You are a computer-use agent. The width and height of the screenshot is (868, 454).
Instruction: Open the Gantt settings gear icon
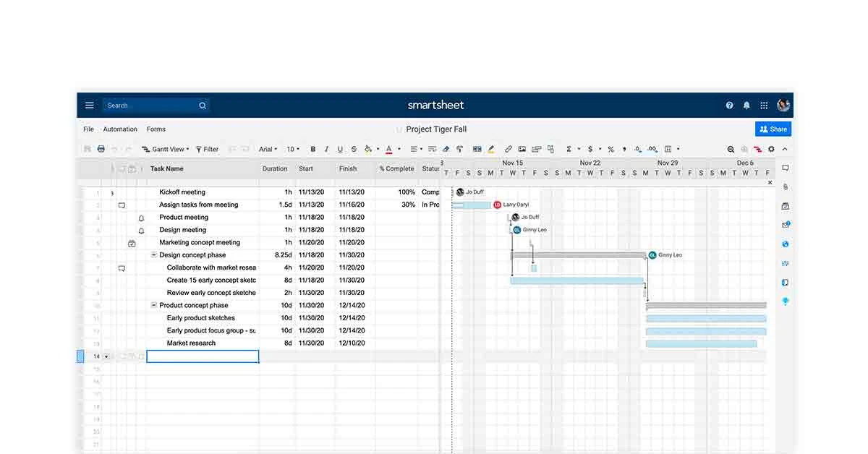[x=770, y=148]
